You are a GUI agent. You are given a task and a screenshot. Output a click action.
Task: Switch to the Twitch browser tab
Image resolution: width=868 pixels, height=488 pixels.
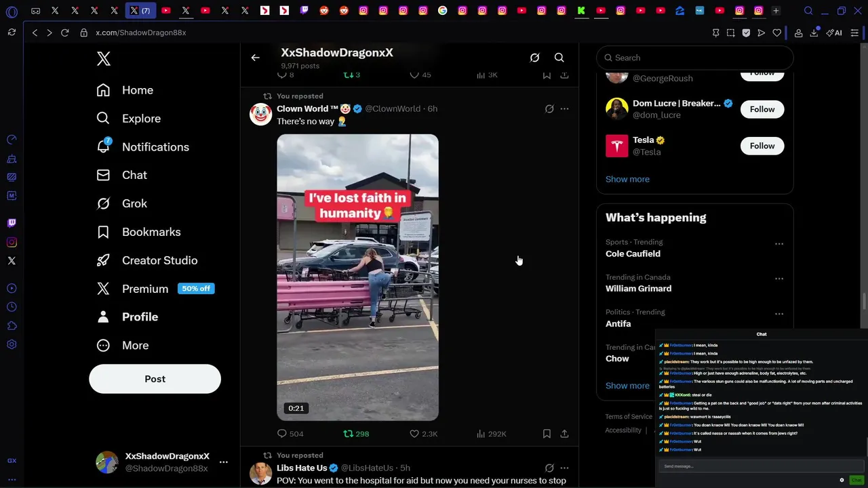pos(304,10)
